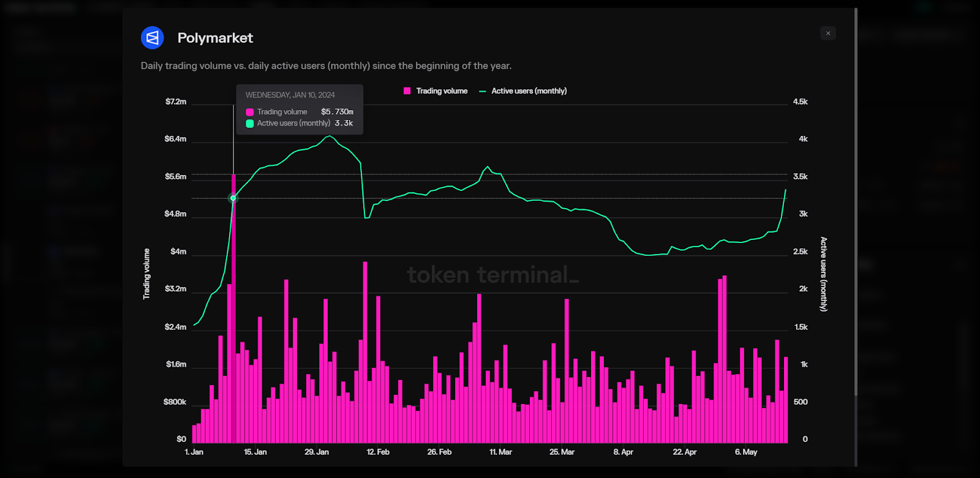Click the green circle in the tooltip
This screenshot has height=478, width=980.
(x=250, y=124)
